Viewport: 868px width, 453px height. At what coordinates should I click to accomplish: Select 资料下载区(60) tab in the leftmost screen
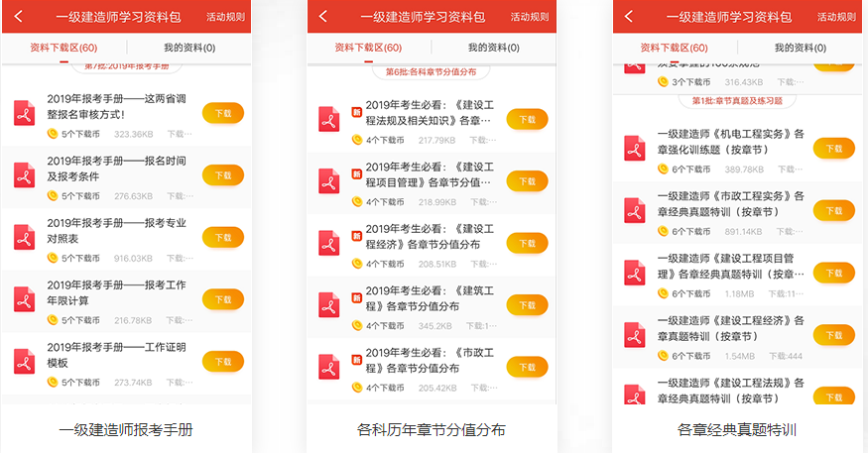(x=63, y=48)
